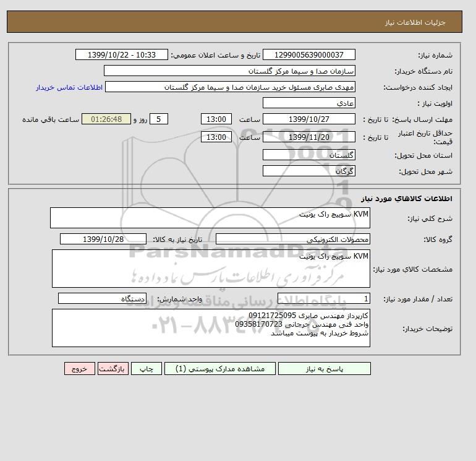This screenshot has width=476, height=461.
Task: Click the تعداد / مقدار مورد نیاز label
Action: (x=418, y=299)
